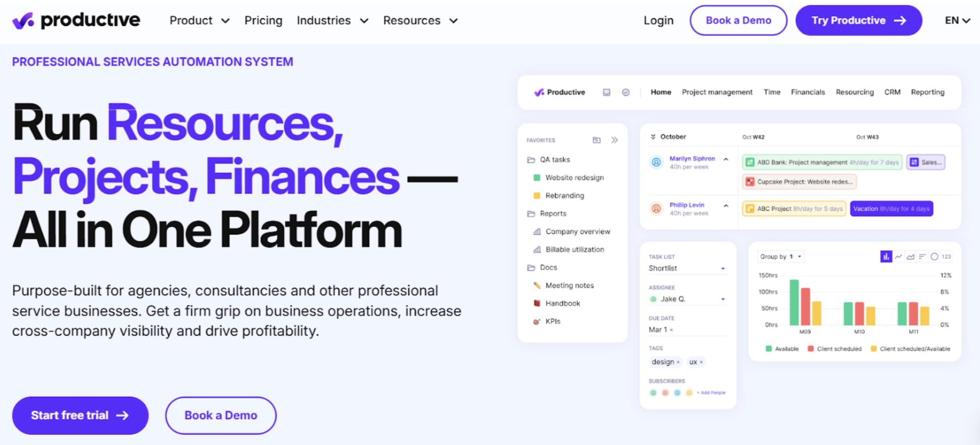
Task: Click the add folder icon in Favorites
Action: pyautogui.click(x=597, y=140)
